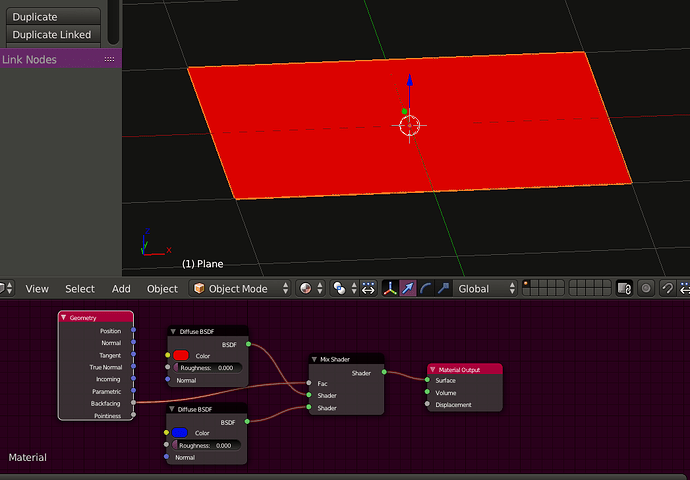Open the Select menu

point(80,289)
